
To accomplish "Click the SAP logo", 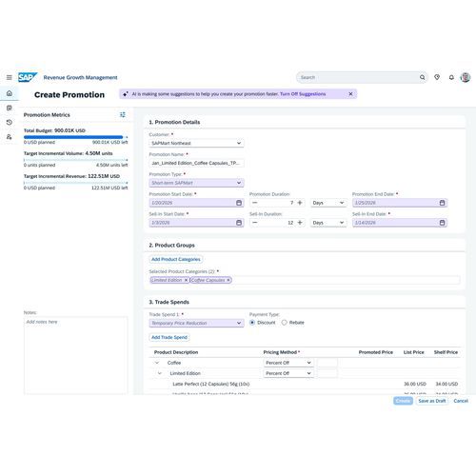I will pos(28,77).
